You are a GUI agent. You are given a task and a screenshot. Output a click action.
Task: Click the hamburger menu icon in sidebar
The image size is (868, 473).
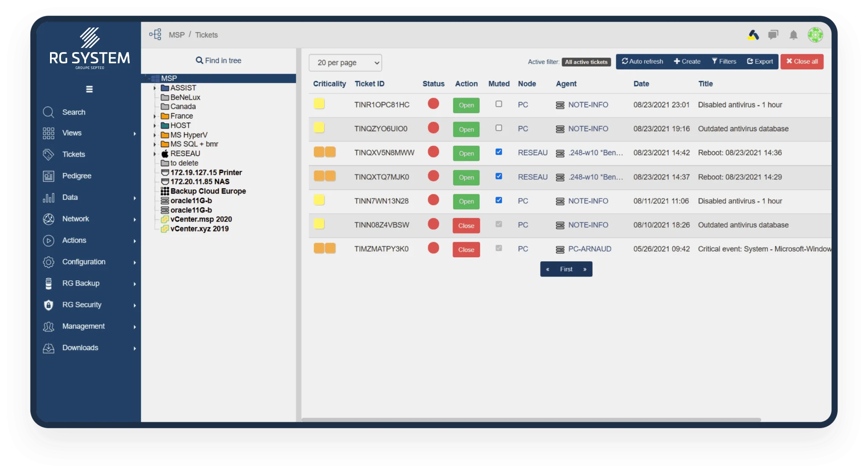pyautogui.click(x=89, y=89)
